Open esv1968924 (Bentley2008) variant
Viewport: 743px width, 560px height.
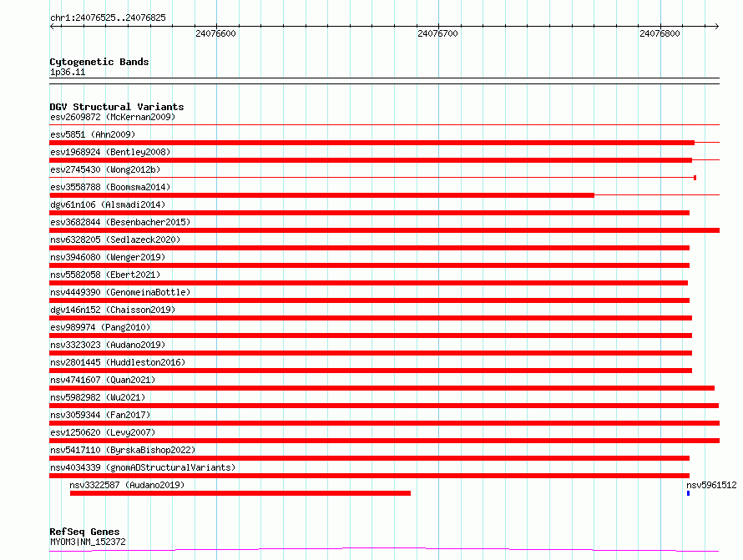[110, 152]
